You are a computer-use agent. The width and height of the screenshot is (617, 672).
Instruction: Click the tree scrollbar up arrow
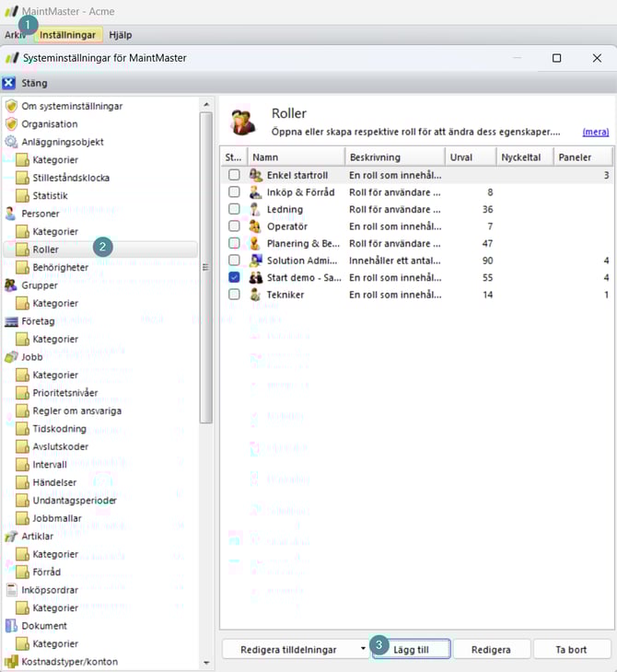click(x=206, y=105)
